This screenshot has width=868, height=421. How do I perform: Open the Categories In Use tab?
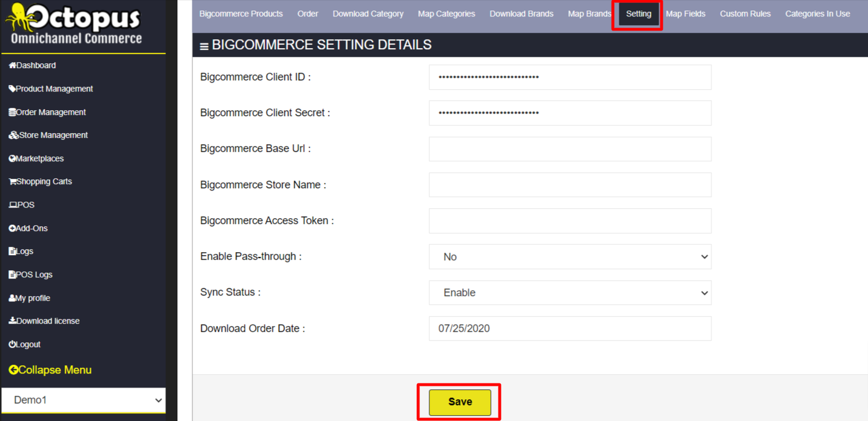(818, 13)
